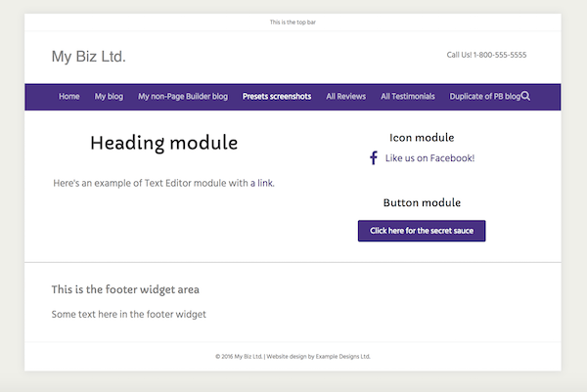This screenshot has height=392, width=587.
Task: Go to My blog page
Action: 109,97
